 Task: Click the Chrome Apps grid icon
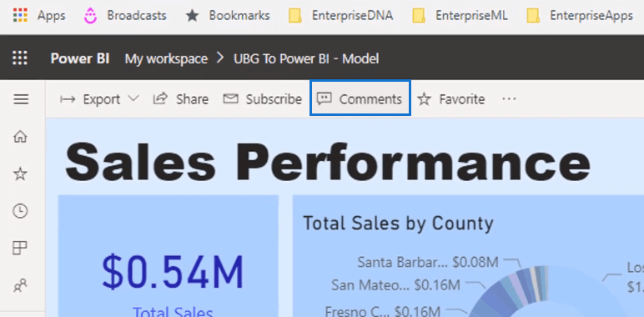[20, 16]
